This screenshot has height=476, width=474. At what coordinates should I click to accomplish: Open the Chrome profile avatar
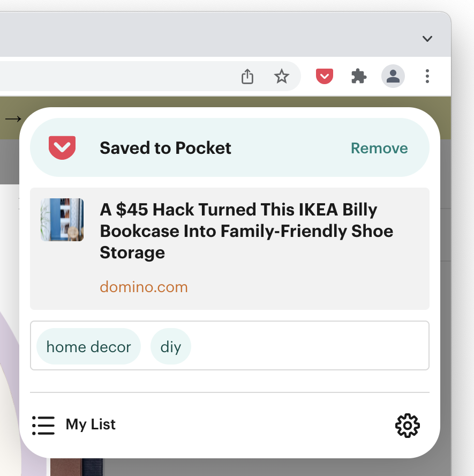tap(393, 76)
